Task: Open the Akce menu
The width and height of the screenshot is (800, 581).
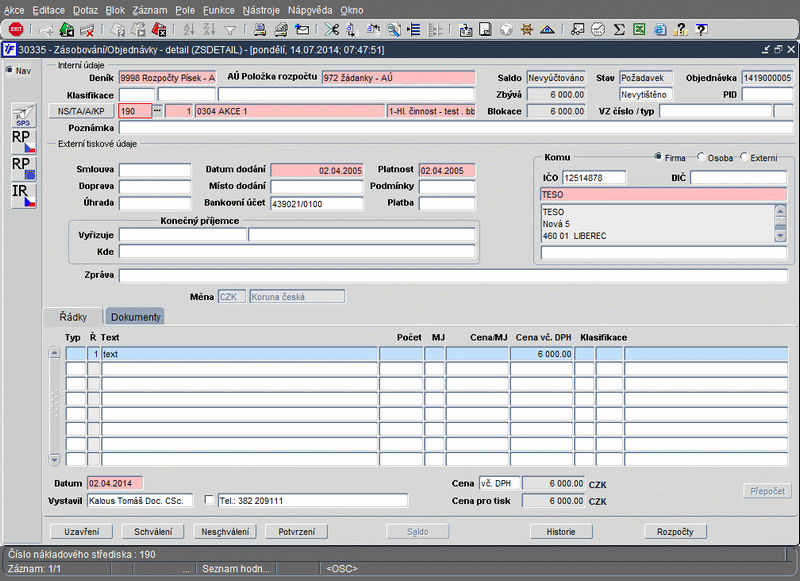Action: tap(14, 10)
